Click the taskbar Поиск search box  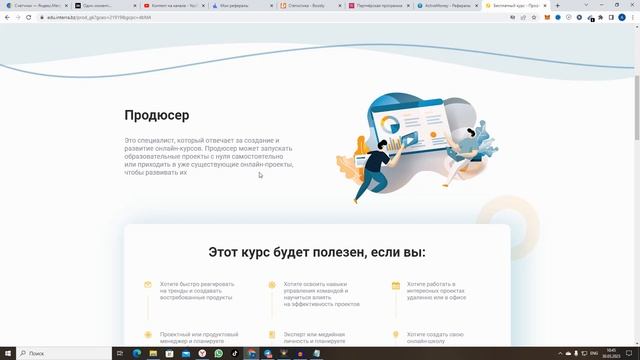coord(64,353)
